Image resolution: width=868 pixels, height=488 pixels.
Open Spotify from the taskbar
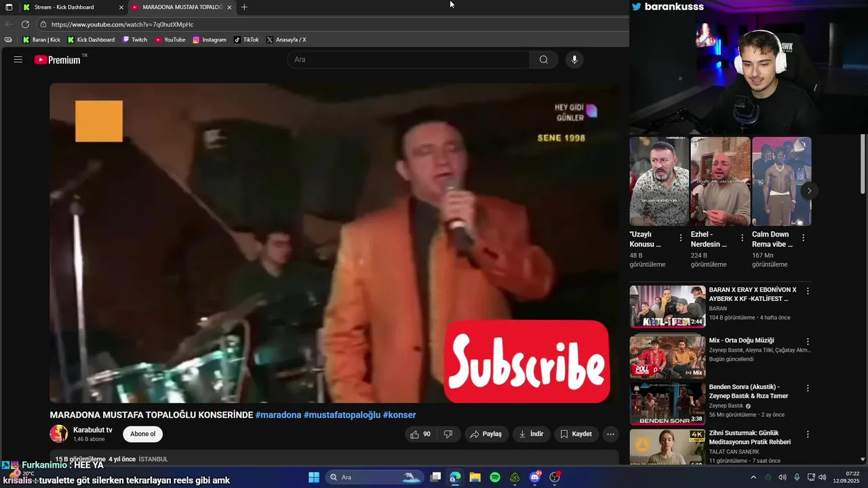click(495, 477)
